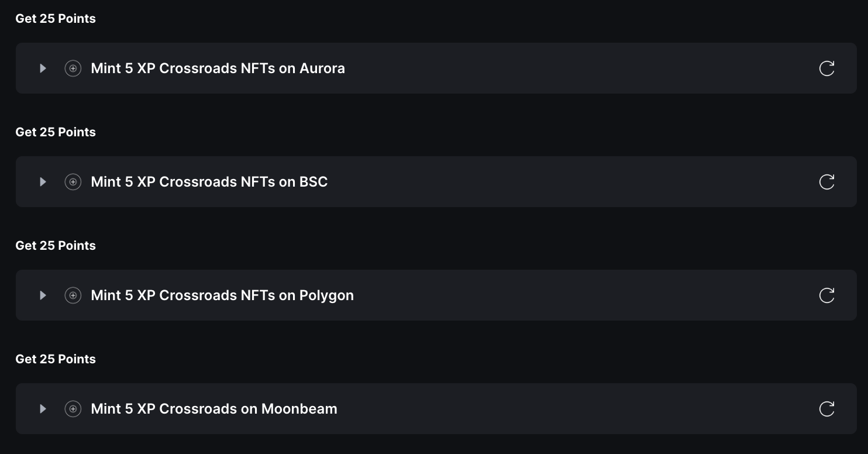Click "Get 25 Points" label above Polygon task
Viewport: 868px width, 454px height.
coord(56,246)
